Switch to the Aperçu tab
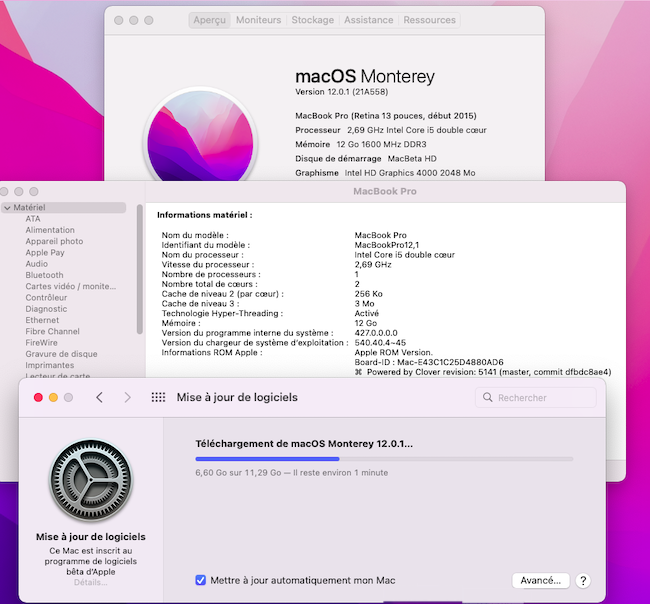650x604 pixels. point(209,20)
